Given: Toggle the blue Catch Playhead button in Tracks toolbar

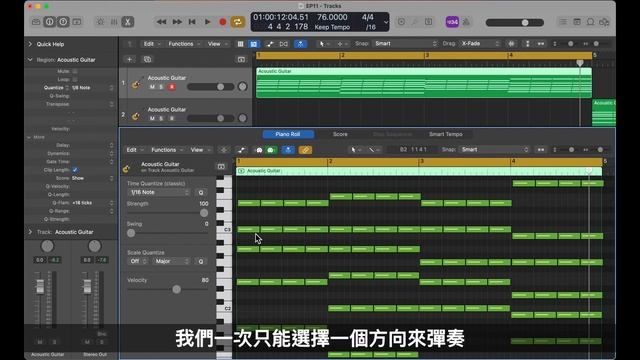Looking at the screenshot, I should pos(300,44).
